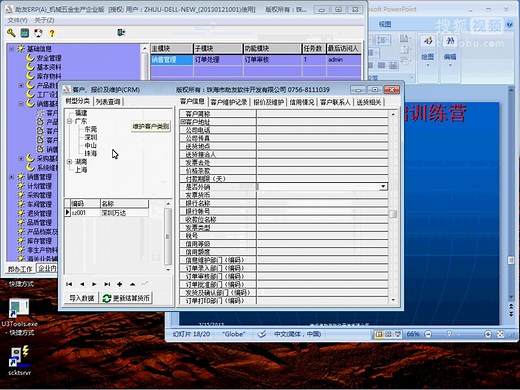Screen dimensions: 520x390
Task: Collapse the 广东 region node
Action: tap(70, 121)
